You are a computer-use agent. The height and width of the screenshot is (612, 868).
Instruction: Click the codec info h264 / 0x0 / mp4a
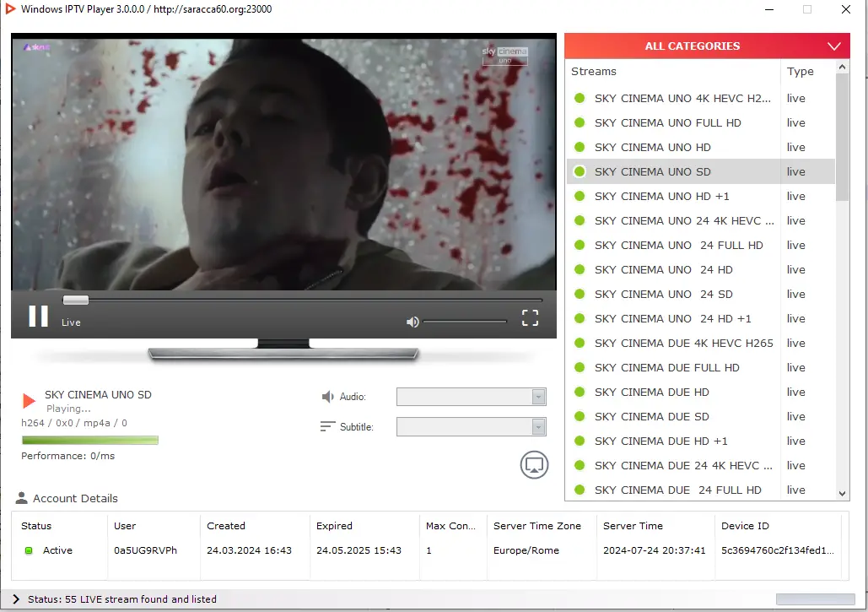click(x=74, y=423)
